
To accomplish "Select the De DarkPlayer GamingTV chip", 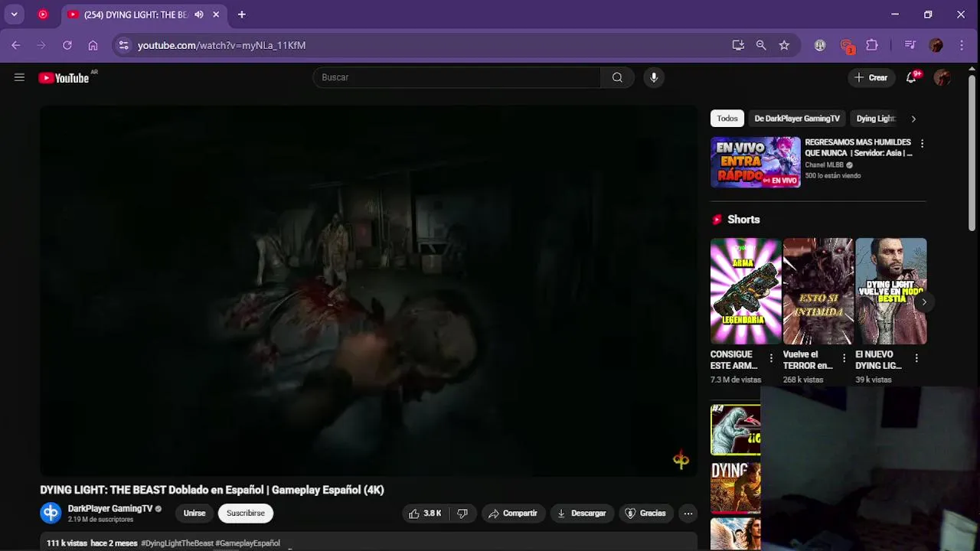I will [797, 119].
